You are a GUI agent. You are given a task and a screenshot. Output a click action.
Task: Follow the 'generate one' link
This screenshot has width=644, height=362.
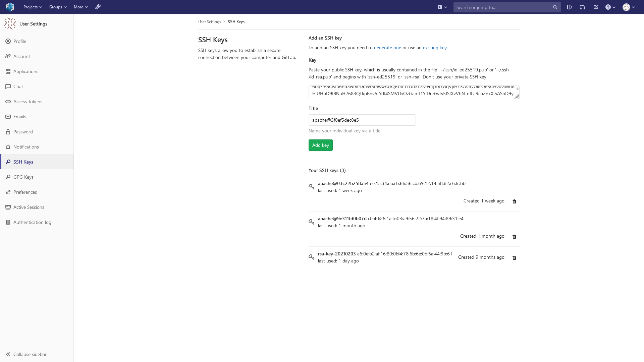[x=387, y=48]
